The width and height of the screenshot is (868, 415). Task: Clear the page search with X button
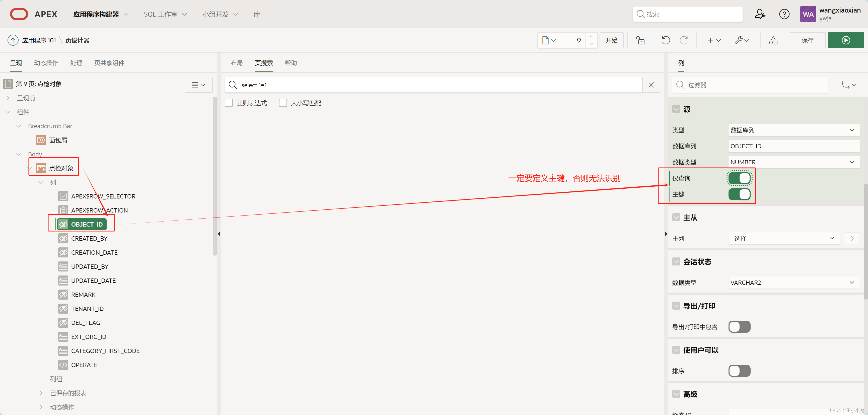[x=651, y=85]
